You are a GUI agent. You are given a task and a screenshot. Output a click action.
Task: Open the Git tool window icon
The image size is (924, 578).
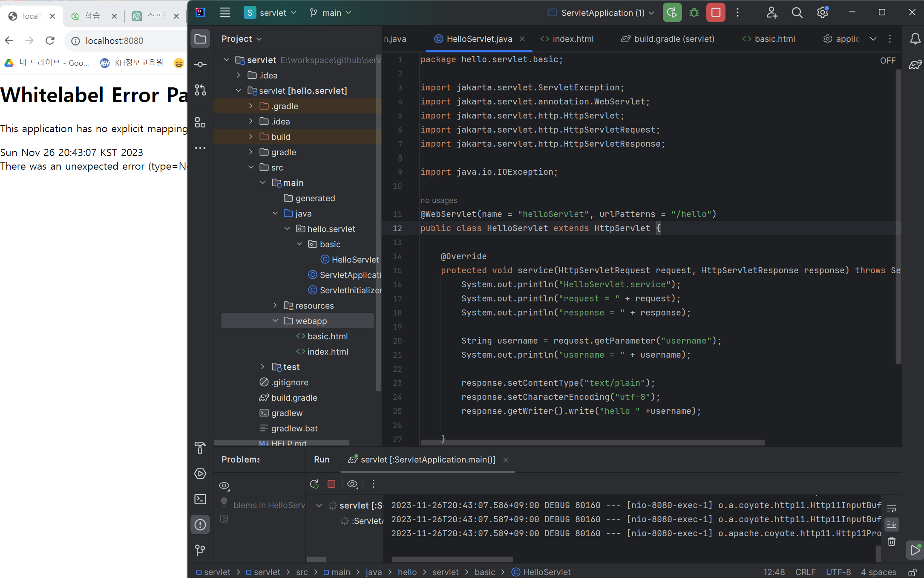200,550
